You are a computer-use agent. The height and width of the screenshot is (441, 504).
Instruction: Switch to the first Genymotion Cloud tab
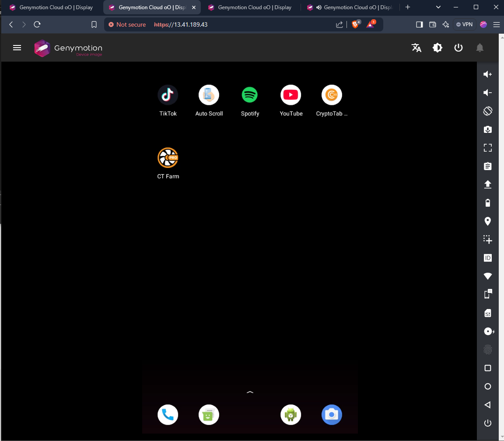(52, 7)
